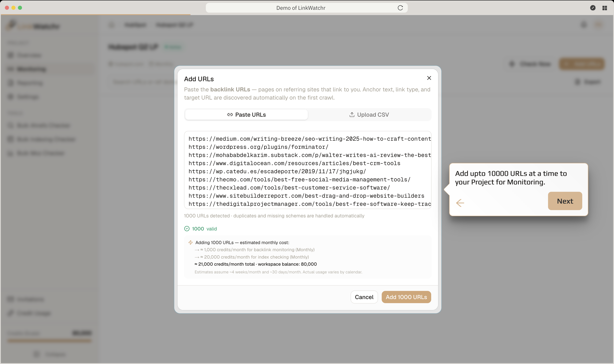Click the upload icon beside Upload CSV
Screen dimensions: 614x364
tap(352, 115)
